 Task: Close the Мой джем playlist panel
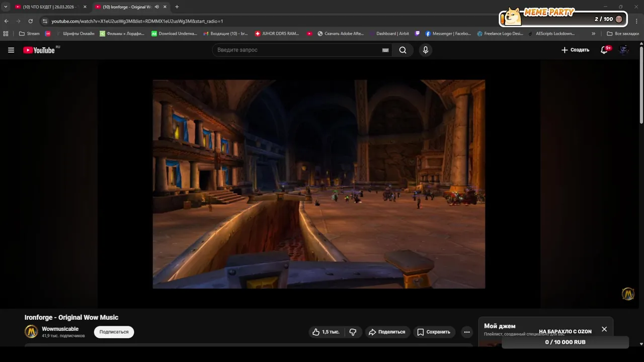(x=604, y=329)
